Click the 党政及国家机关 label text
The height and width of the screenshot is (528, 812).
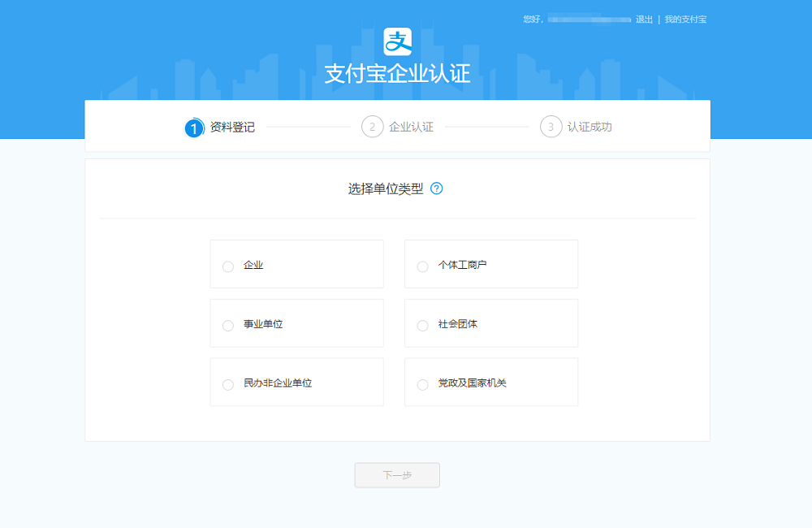coord(473,383)
